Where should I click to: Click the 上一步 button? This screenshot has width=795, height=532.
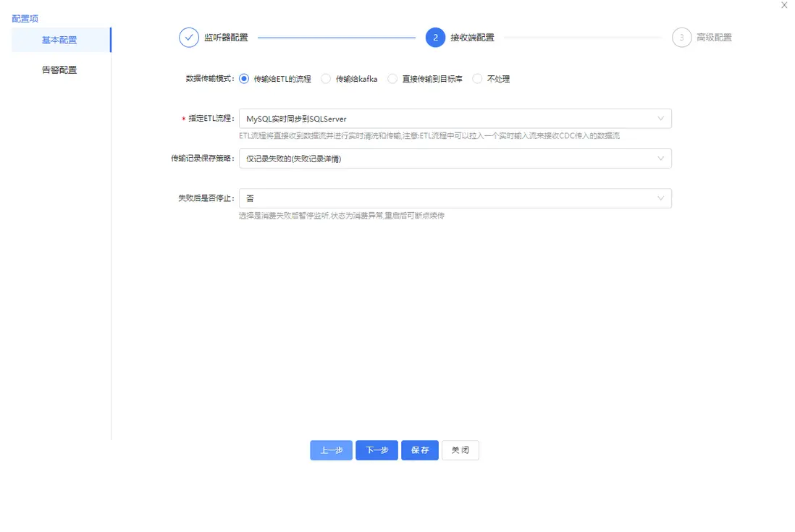point(331,449)
